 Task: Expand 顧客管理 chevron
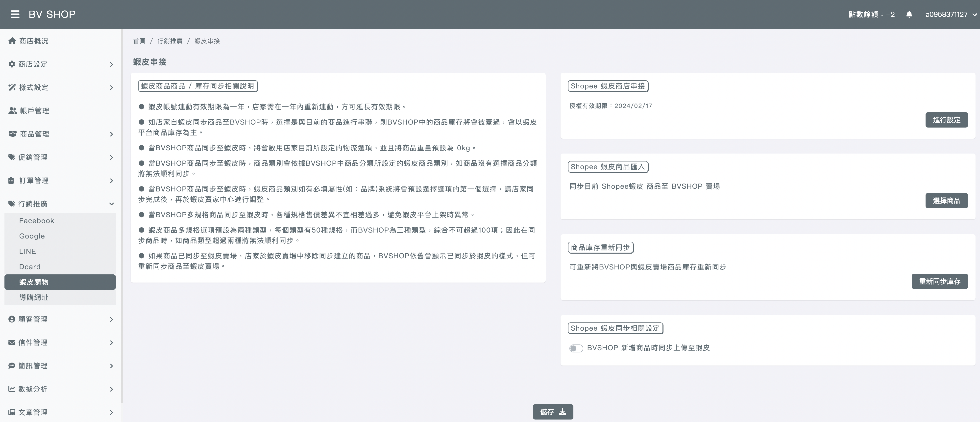(x=111, y=319)
